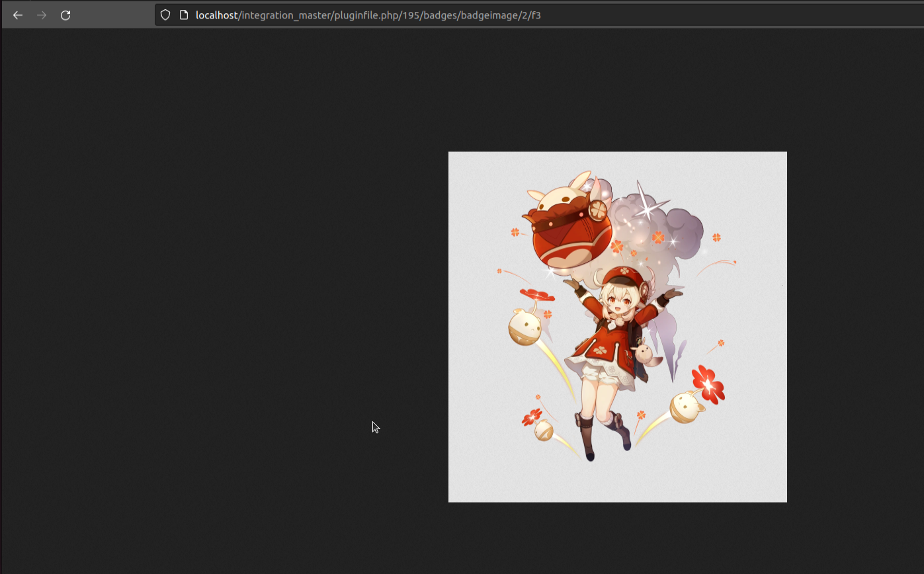Open the page info document icon
Image resolution: width=924 pixels, height=574 pixels.
(184, 15)
